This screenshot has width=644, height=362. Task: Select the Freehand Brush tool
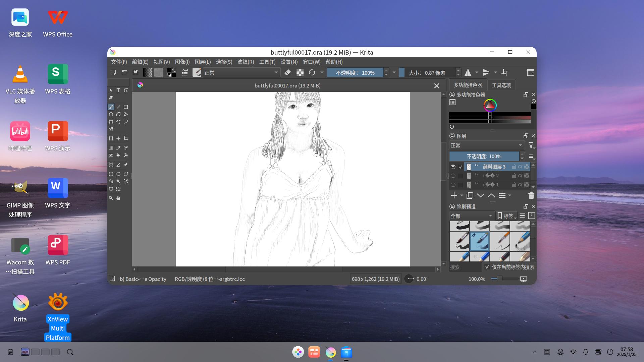coord(111,107)
